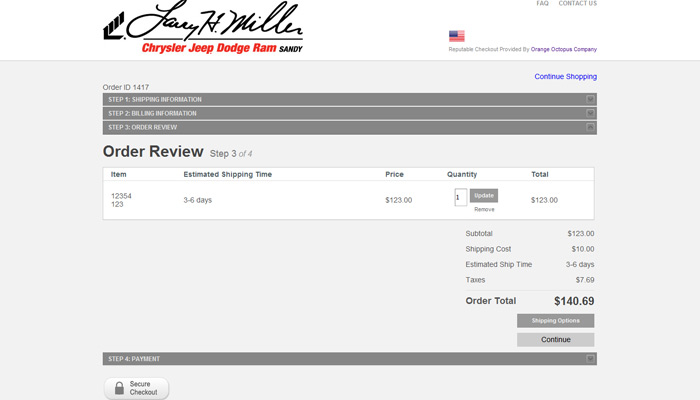
Task: Click the 3-6 days shipping time cell
Action: point(198,200)
